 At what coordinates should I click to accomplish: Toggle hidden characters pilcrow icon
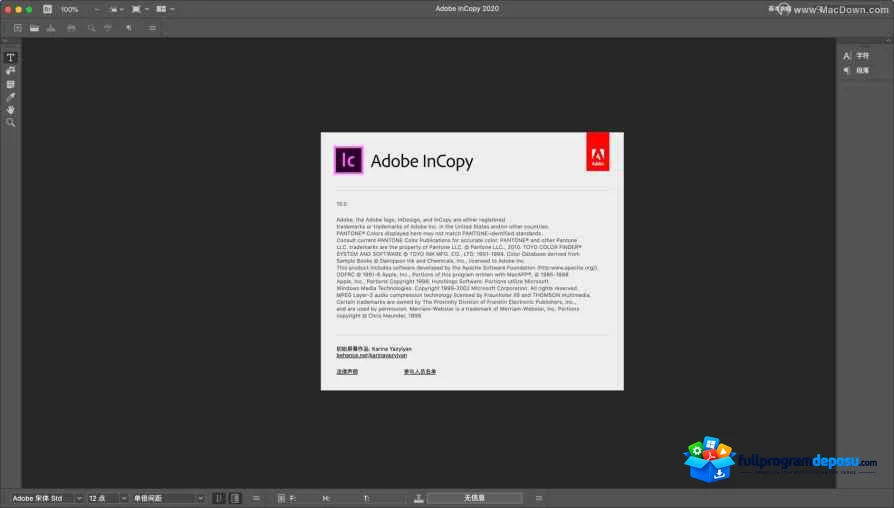[x=129, y=28]
